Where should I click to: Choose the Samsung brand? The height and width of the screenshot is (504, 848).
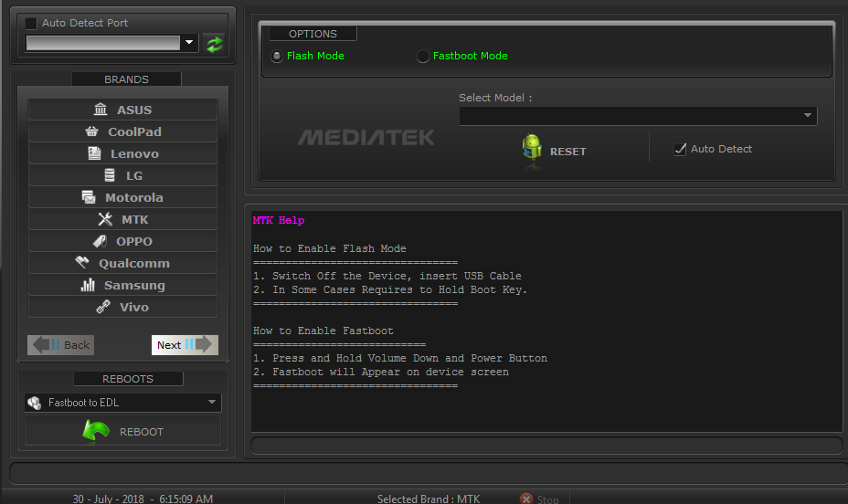pos(122,285)
